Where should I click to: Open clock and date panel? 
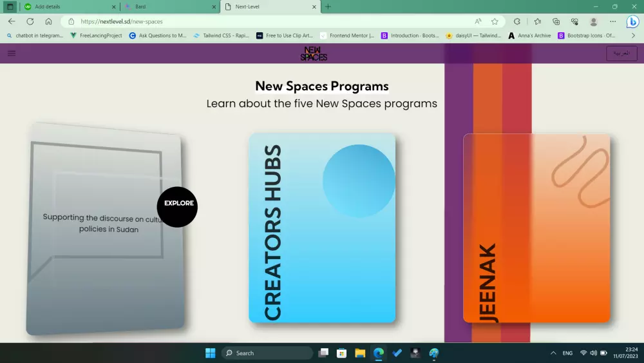point(625,353)
